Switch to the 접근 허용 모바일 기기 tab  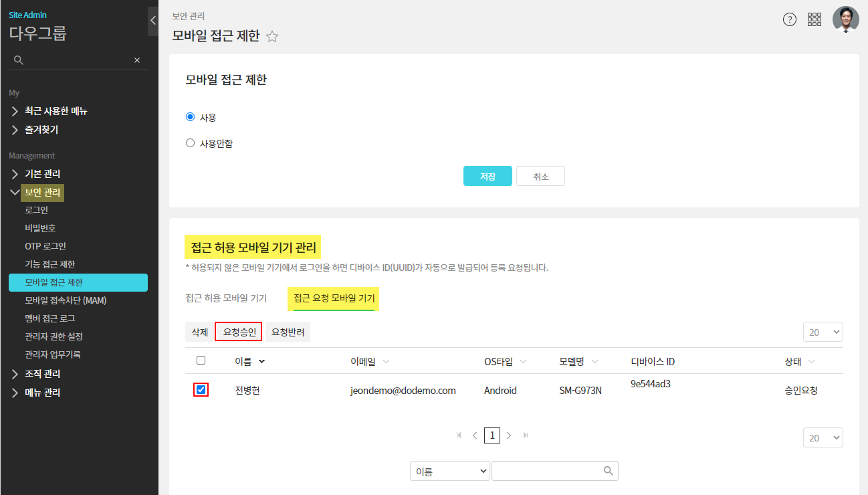tap(226, 298)
